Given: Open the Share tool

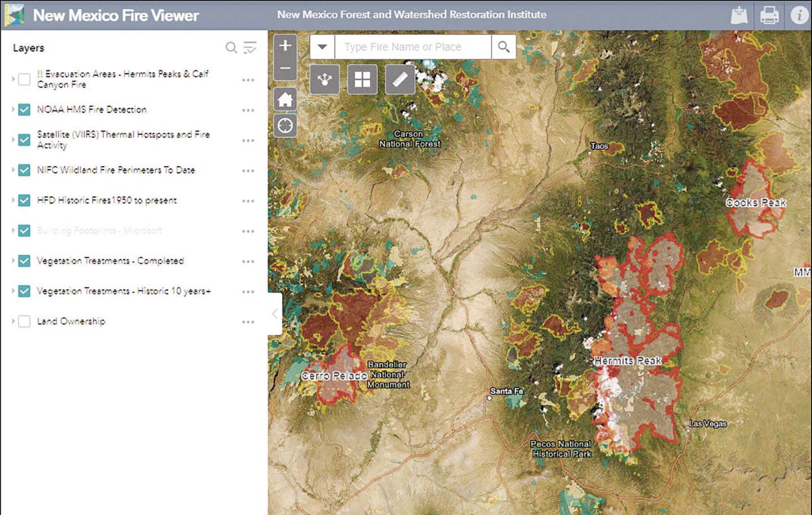Looking at the screenshot, I should [324, 79].
